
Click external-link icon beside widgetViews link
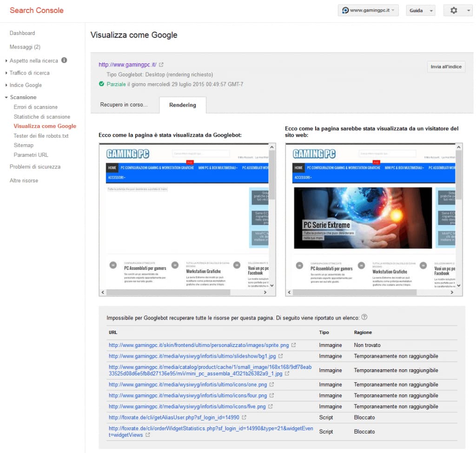(x=147, y=435)
